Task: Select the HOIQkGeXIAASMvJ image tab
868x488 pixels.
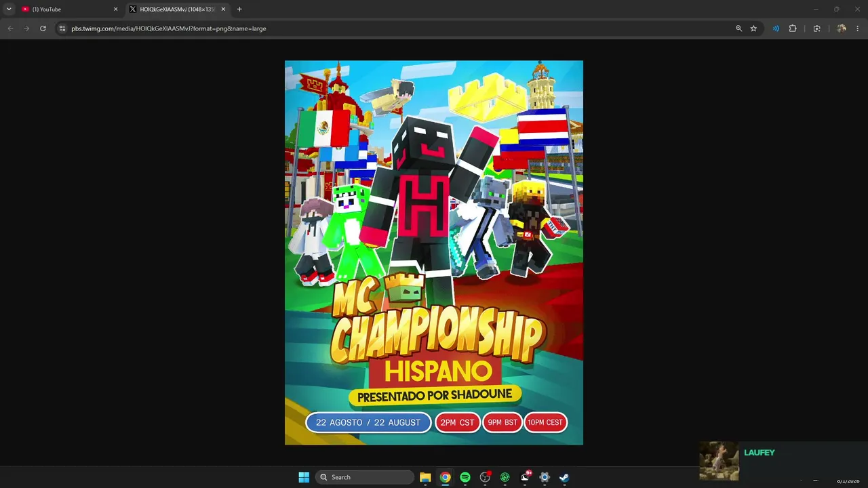Action: point(178,9)
